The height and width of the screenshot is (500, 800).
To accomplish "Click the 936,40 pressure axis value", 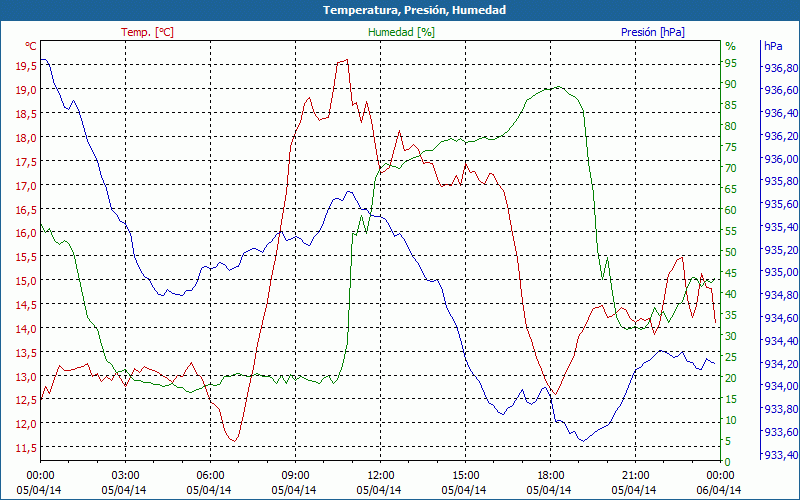I will click(x=781, y=113).
